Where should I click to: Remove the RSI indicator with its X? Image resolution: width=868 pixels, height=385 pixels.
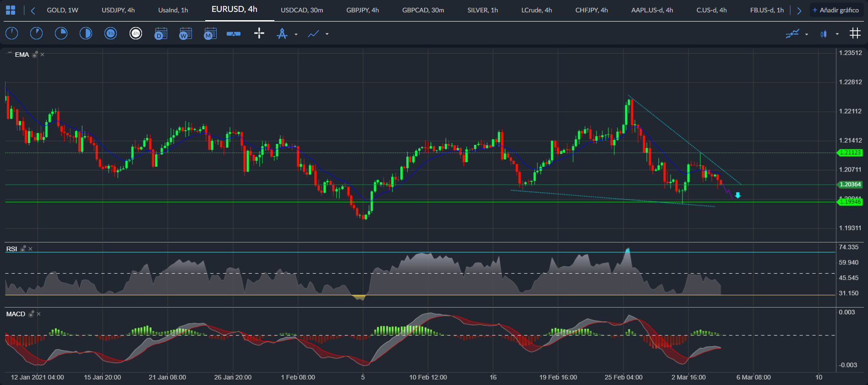[31, 249]
